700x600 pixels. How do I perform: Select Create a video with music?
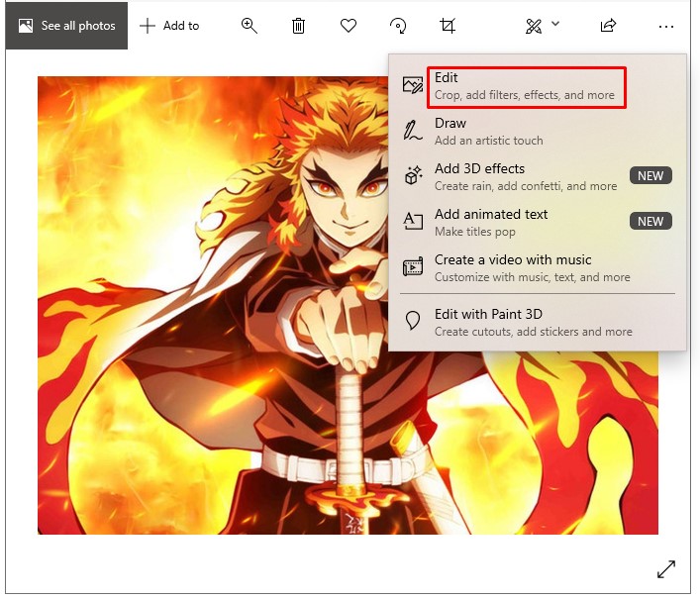coord(537,268)
